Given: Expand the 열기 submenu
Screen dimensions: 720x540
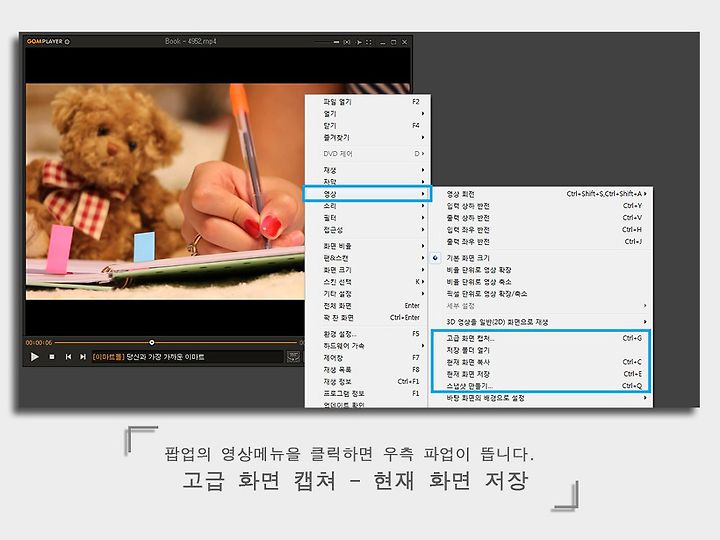Looking at the screenshot, I should pos(367,114).
